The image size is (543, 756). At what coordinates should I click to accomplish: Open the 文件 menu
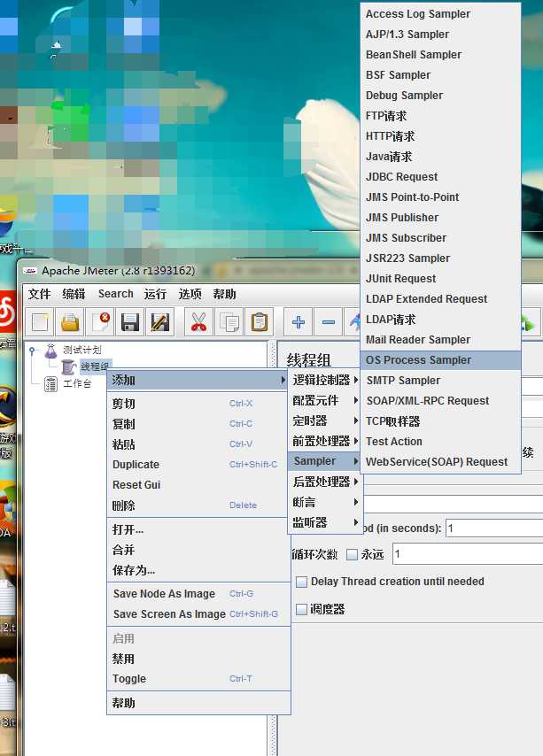coord(40,294)
